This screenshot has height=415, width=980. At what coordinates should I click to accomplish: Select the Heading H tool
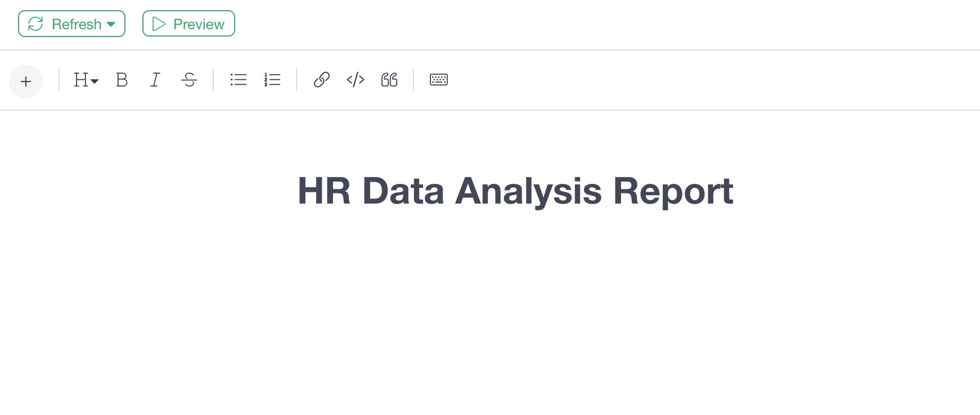(x=80, y=80)
